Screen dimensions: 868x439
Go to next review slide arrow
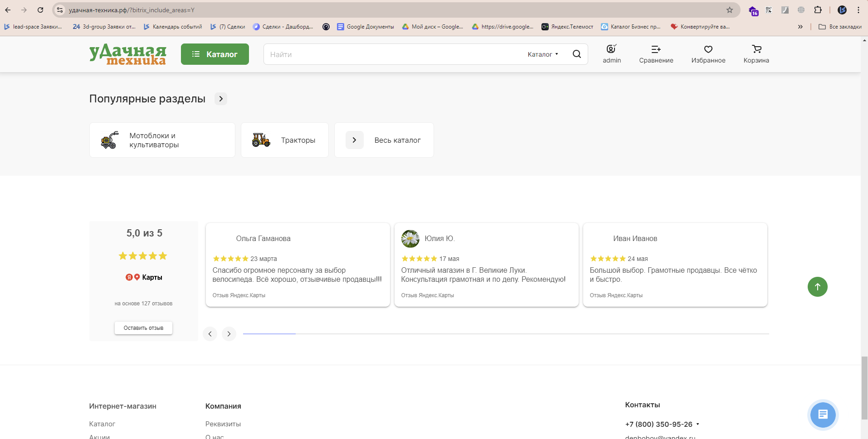click(x=229, y=334)
